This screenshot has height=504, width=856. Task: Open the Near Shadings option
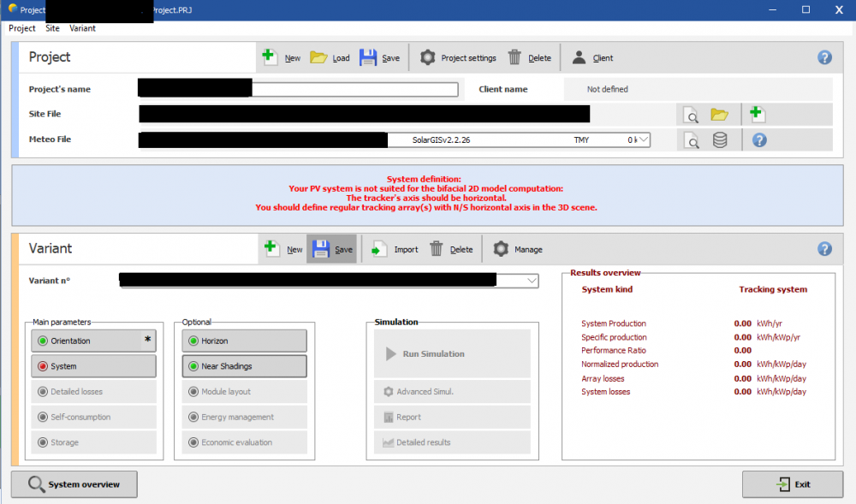click(243, 366)
